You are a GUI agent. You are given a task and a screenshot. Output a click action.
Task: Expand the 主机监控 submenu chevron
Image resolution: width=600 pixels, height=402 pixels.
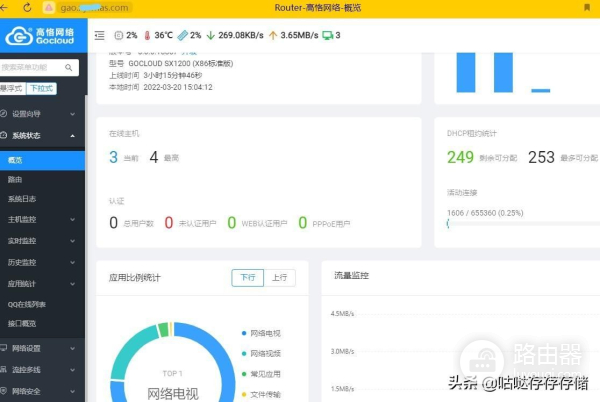coord(73,220)
